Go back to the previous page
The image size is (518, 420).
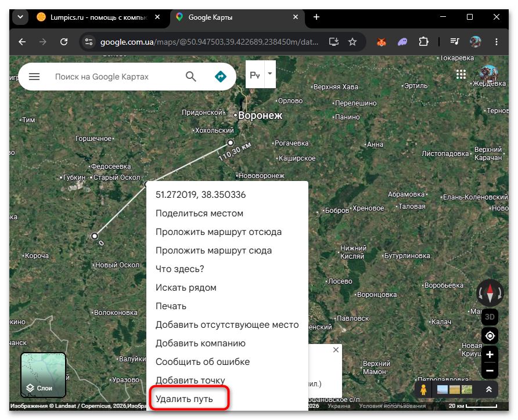click(x=22, y=42)
